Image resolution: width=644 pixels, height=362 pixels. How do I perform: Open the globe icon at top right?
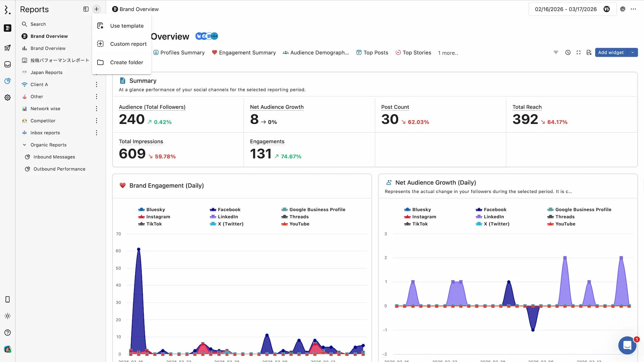pyautogui.click(x=623, y=9)
